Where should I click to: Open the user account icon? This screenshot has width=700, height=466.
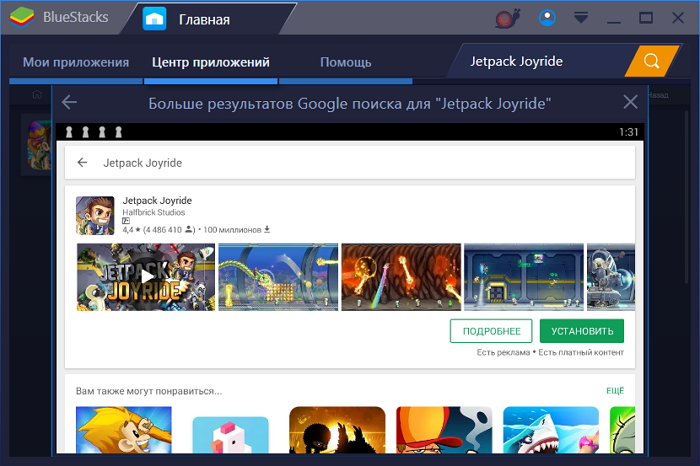coord(547,18)
